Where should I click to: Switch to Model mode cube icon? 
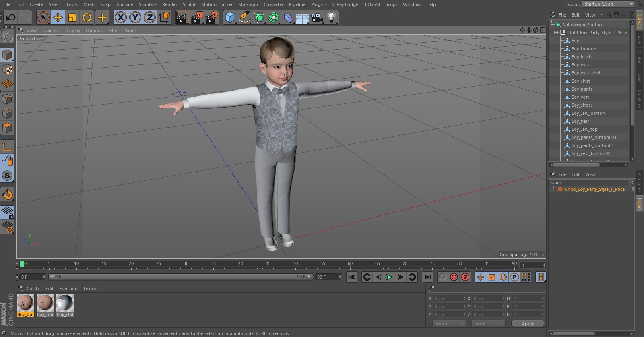[x=7, y=55]
